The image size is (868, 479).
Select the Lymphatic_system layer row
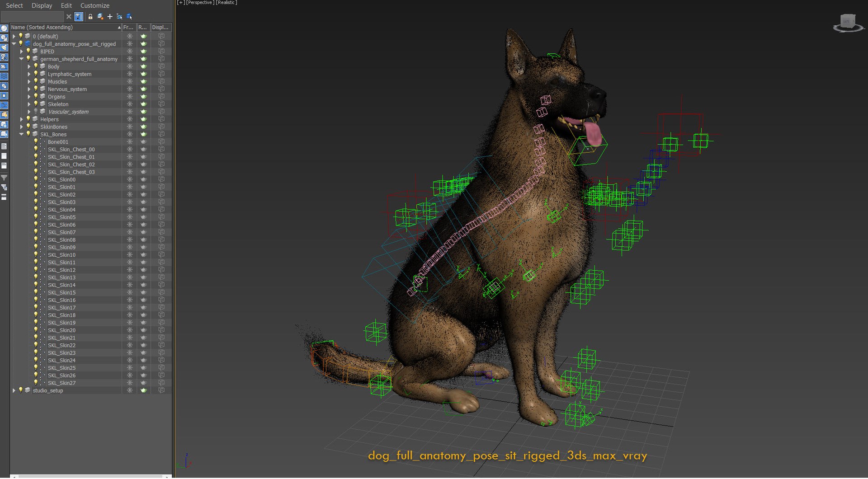[x=70, y=74]
